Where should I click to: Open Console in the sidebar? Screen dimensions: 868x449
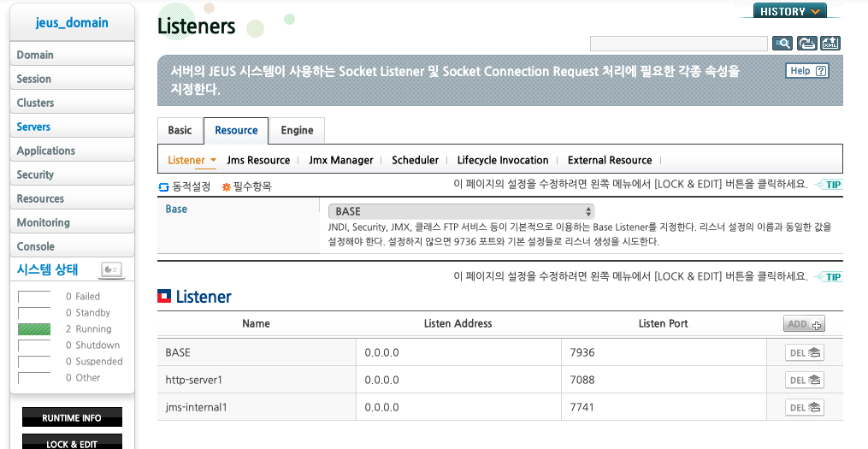coord(72,246)
